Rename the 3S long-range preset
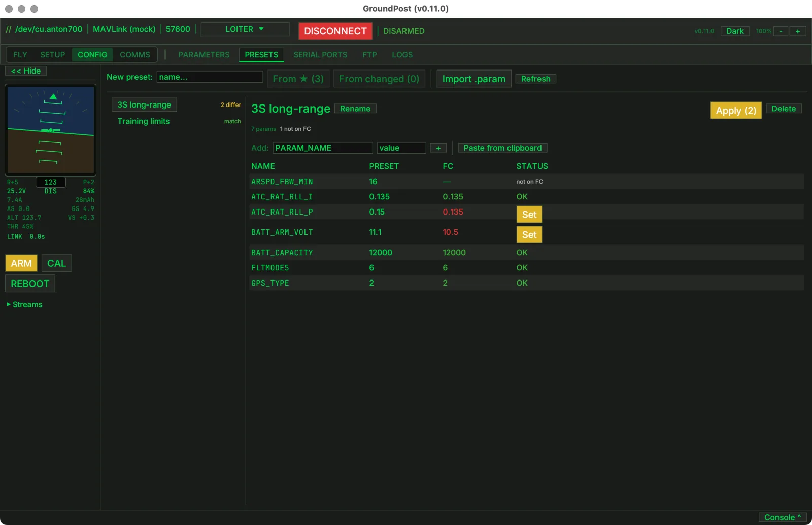This screenshot has height=525, width=812. [355, 109]
